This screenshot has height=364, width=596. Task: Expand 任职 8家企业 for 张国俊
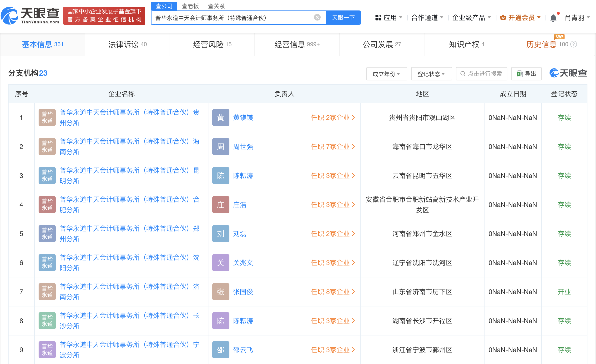click(x=333, y=292)
